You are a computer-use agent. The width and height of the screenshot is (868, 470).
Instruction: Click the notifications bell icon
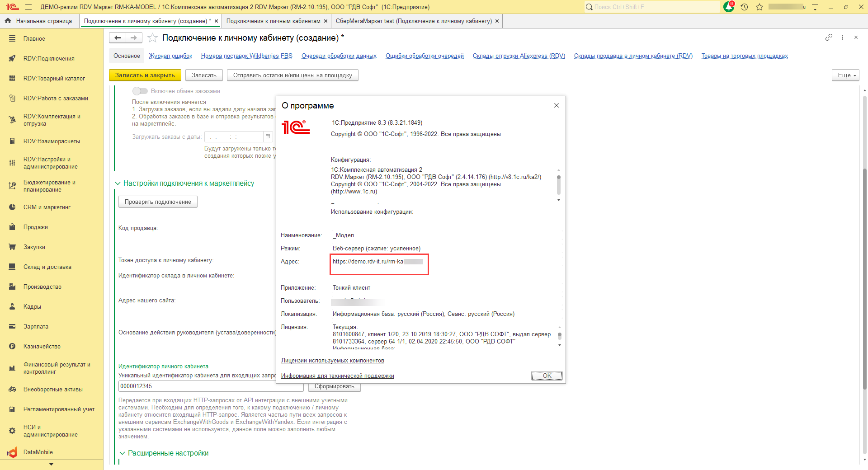728,7
